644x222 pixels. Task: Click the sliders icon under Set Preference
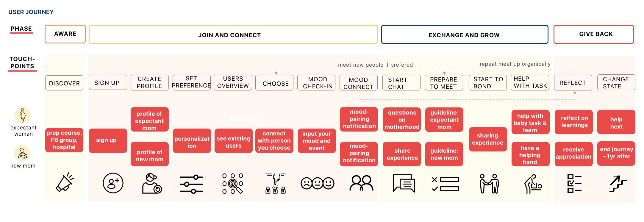pyautogui.click(x=191, y=184)
